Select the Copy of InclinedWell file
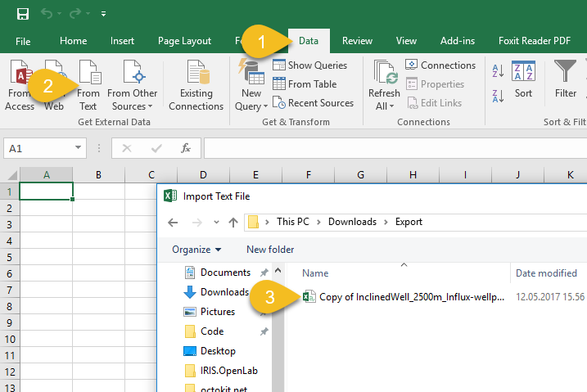Viewport: 587px width, 392px height. (404, 297)
